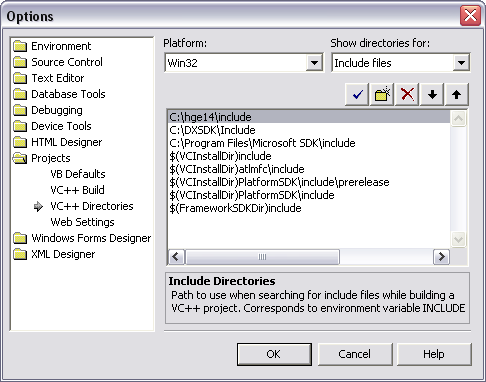Select Source Control category
Viewport: 486px width, 382px height.
pyautogui.click(x=67, y=62)
